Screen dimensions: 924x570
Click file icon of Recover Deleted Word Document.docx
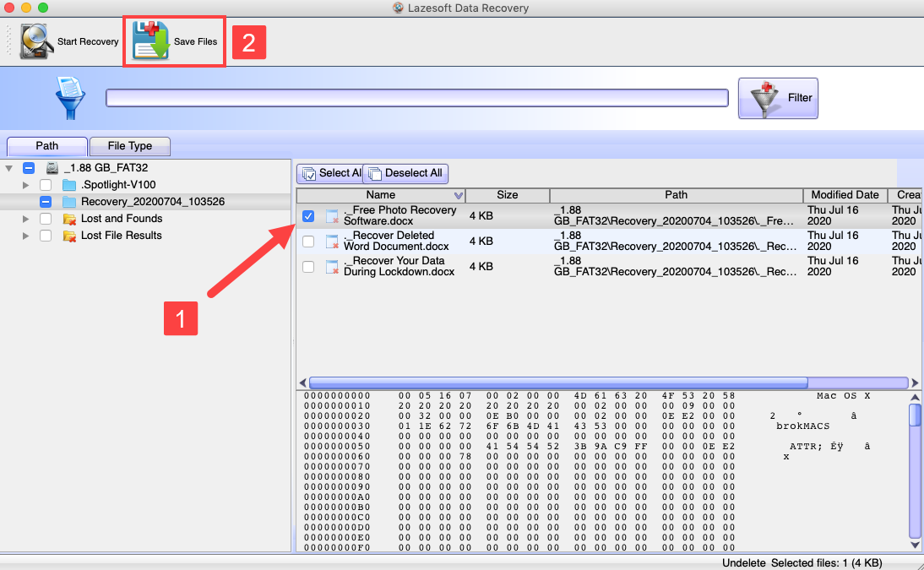(333, 242)
